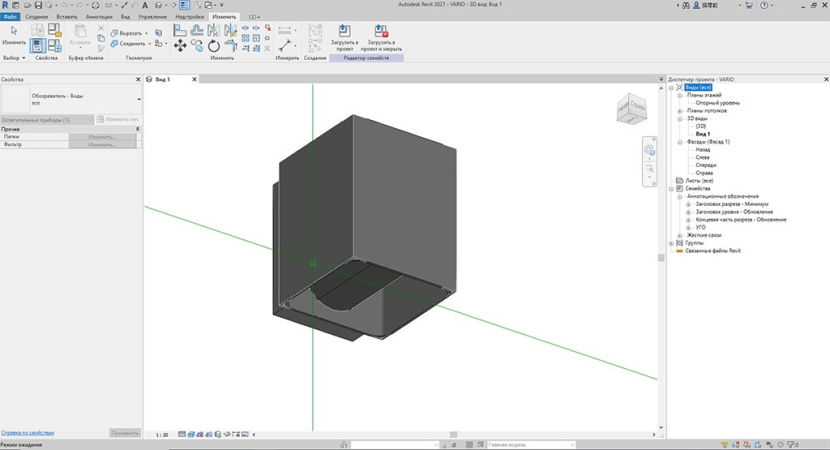Click the Применить button in Properties
The height and width of the screenshot is (450, 830).
(x=124, y=433)
